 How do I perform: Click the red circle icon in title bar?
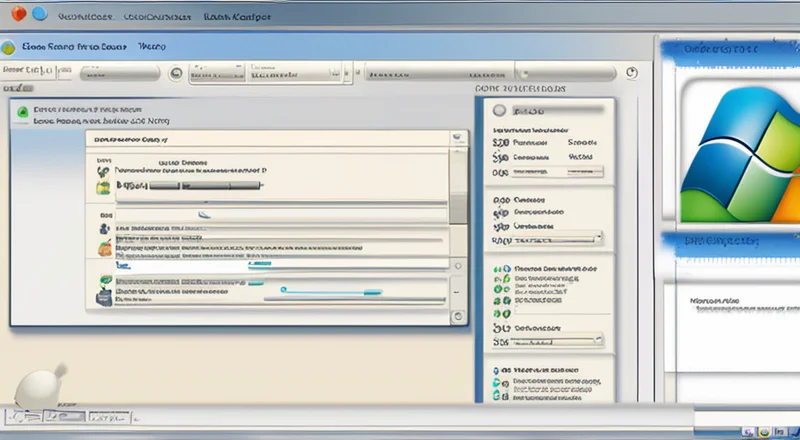(17, 14)
